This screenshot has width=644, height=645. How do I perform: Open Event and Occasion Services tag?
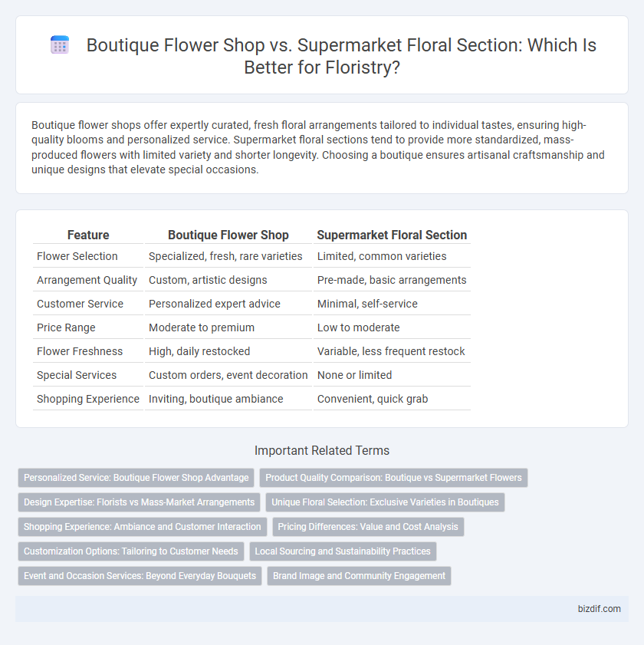(x=140, y=576)
